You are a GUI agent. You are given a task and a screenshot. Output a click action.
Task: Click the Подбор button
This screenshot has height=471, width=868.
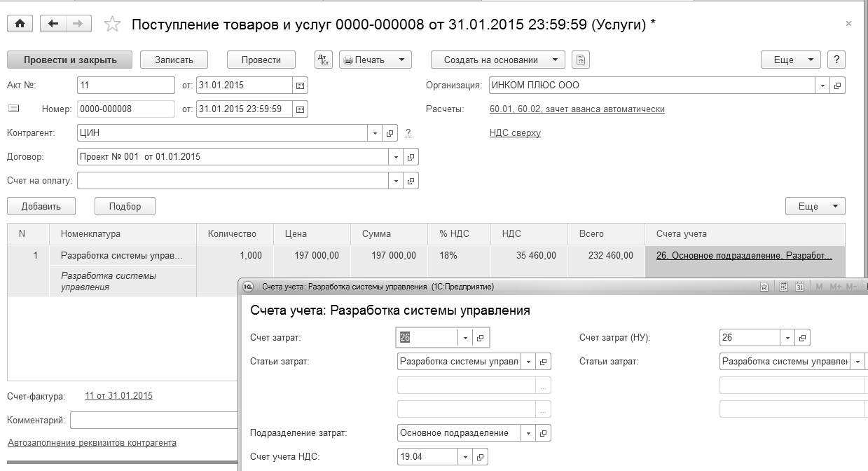125,206
